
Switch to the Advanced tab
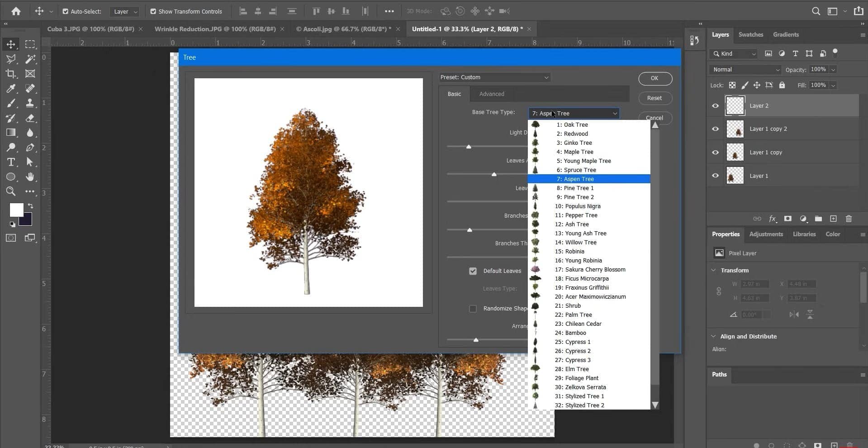[491, 94]
